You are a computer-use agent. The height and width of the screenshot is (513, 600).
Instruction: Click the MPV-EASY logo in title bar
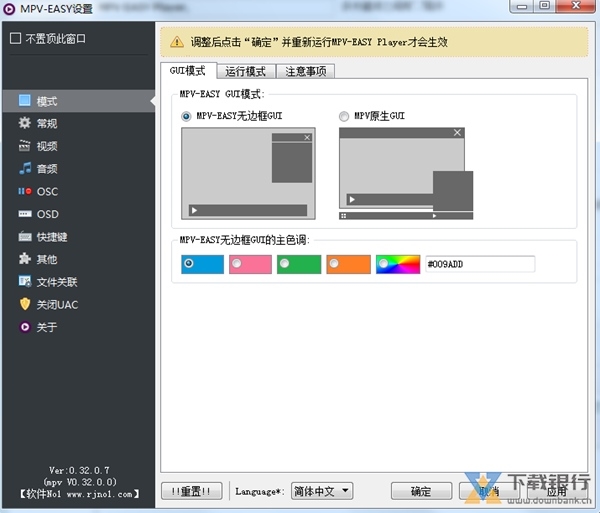click(9, 8)
